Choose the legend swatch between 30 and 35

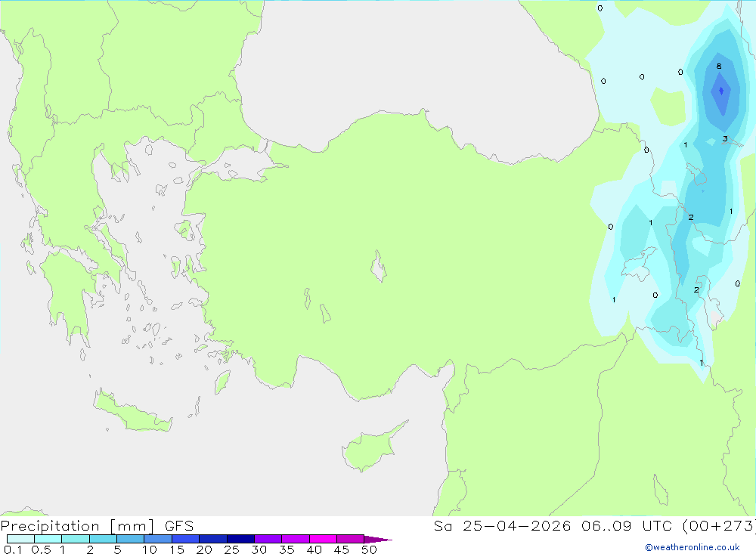pyautogui.click(x=268, y=539)
